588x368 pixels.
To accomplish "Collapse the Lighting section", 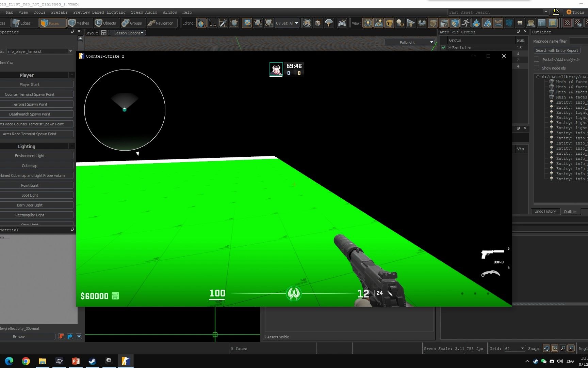I will (72, 146).
